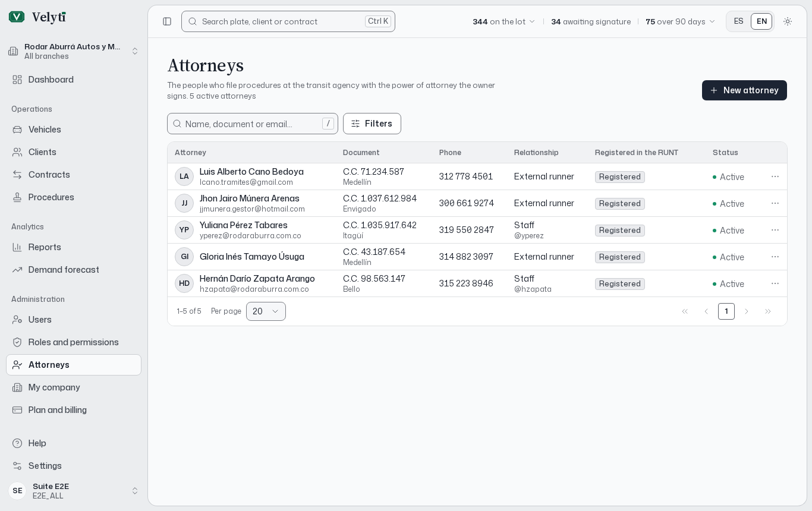Collapse the sidebar panel toggle icon
Screen dimensions: 812x511
(x=167, y=21)
